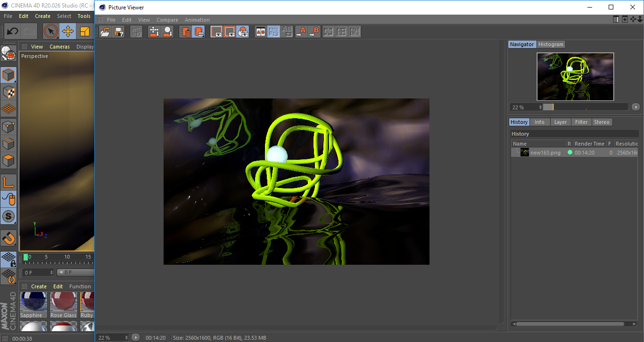Image resolution: width=644 pixels, height=342 pixels.
Task: Open Picture Viewer Compare menu
Action: [x=167, y=20]
